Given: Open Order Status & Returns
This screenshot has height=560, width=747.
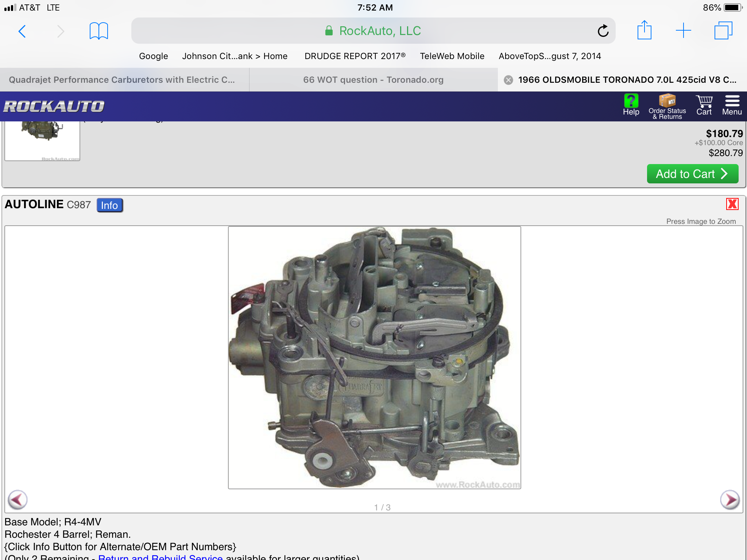Looking at the screenshot, I should click(x=667, y=107).
